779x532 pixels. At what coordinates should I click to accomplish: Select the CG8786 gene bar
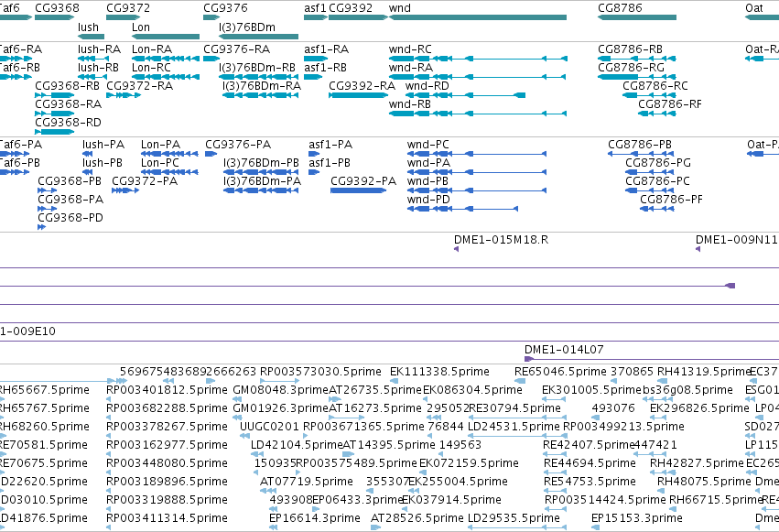tap(637, 17)
